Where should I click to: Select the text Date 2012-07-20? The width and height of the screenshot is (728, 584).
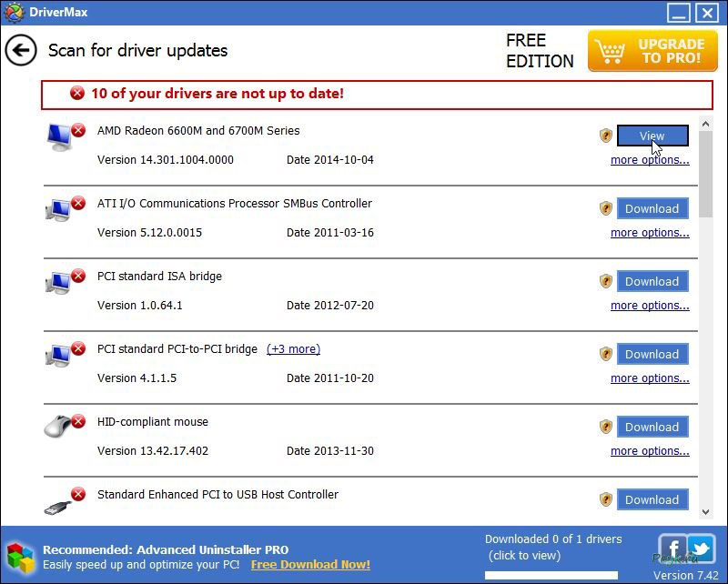[330, 306]
